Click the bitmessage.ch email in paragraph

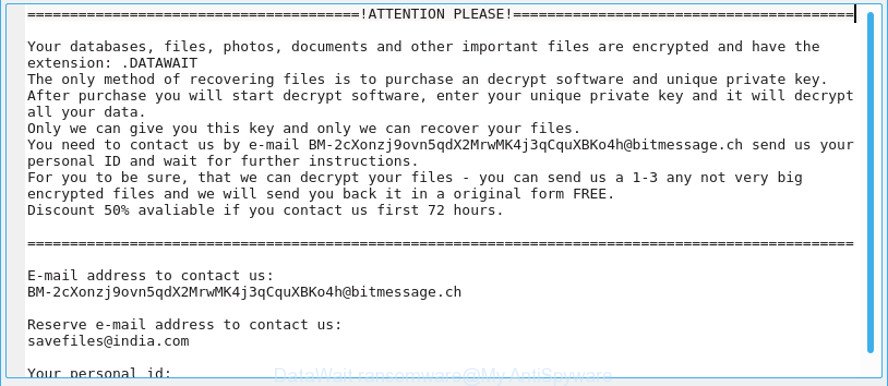click(x=526, y=145)
